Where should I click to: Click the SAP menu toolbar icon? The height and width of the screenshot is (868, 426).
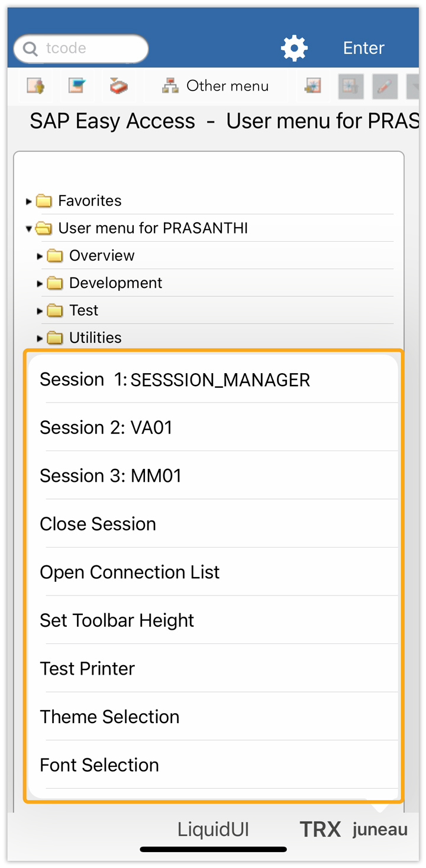pos(77,86)
